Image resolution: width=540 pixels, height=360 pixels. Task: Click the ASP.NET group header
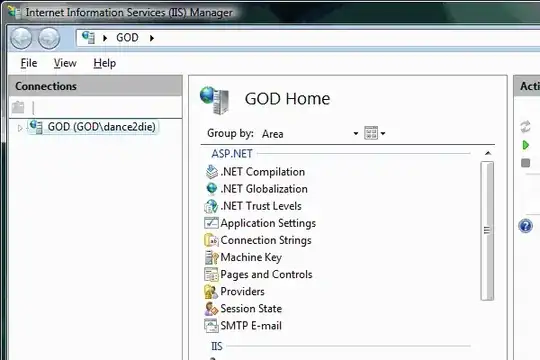pos(232,154)
